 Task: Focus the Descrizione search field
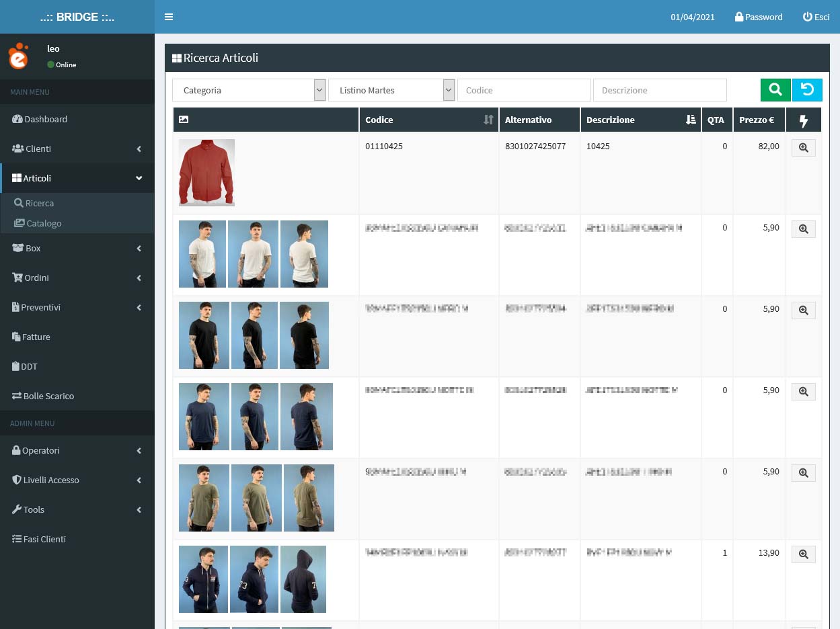[x=660, y=90]
